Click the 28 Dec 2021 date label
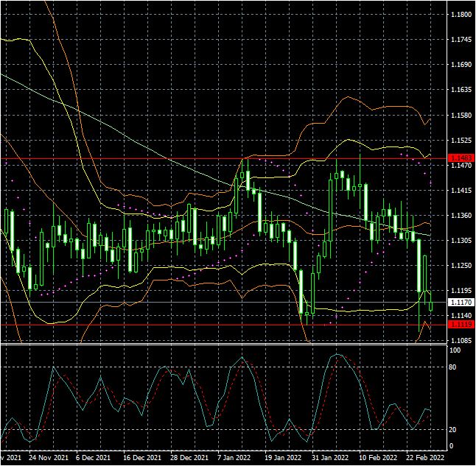The width and height of the screenshot is (476, 466). click(189, 457)
